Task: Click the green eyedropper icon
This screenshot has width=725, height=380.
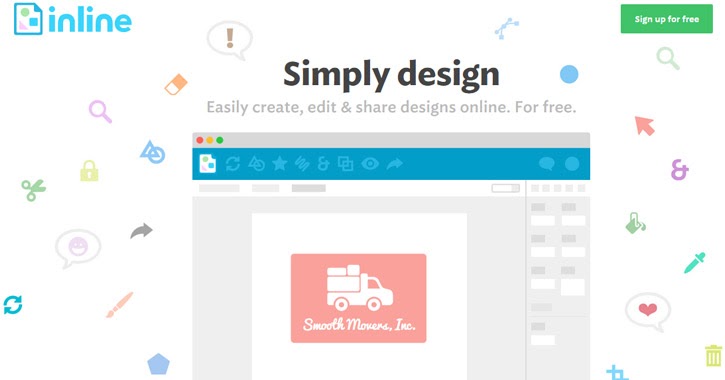Action: [695, 263]
